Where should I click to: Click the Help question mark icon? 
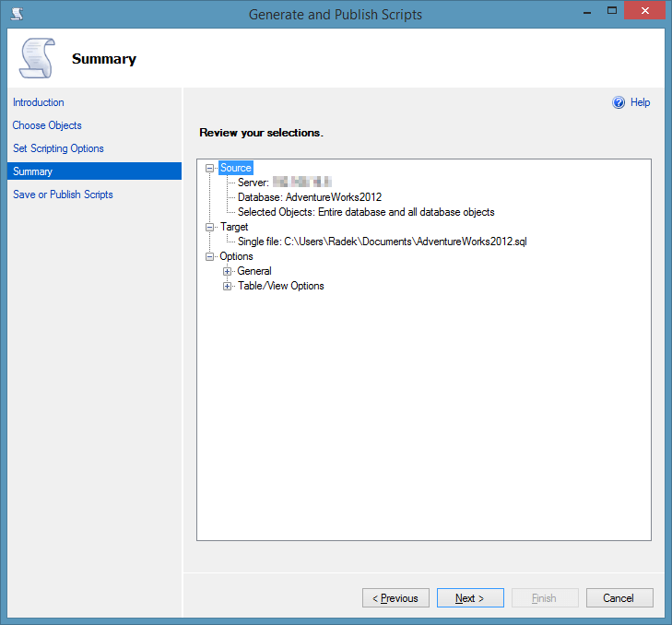coord(618,102)
